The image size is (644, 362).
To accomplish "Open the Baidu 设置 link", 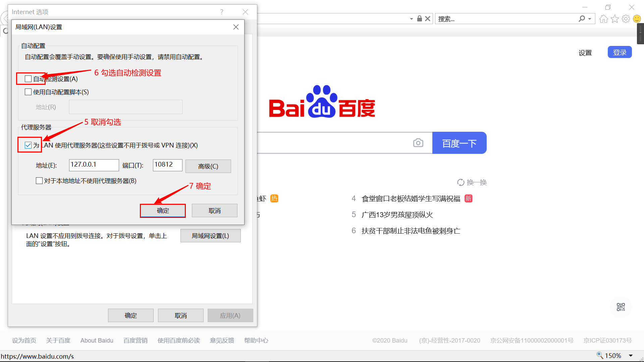I will (585, 53).
